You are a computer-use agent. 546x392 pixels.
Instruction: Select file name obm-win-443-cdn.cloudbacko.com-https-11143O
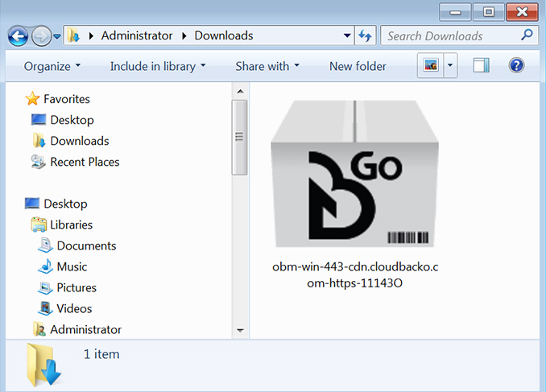coord(355,274)
